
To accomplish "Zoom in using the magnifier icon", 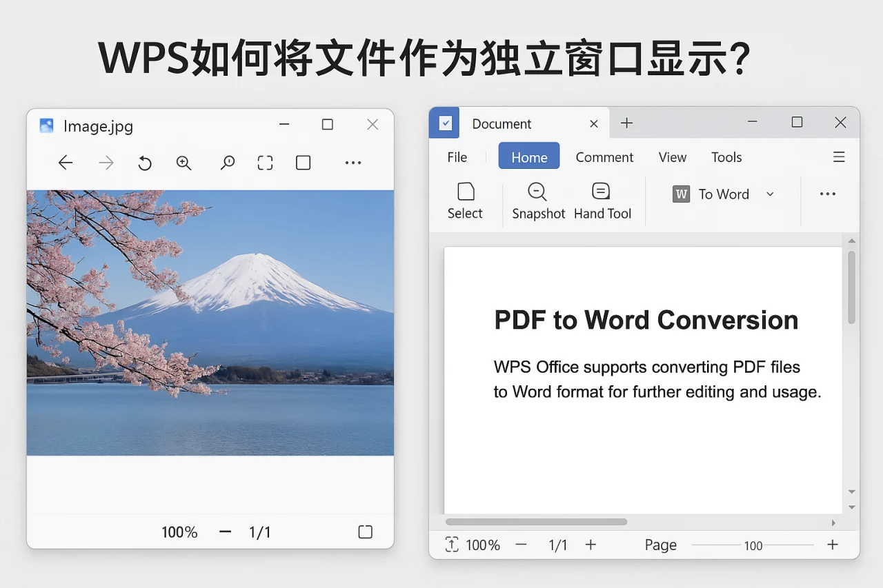I will pos(183,163).
